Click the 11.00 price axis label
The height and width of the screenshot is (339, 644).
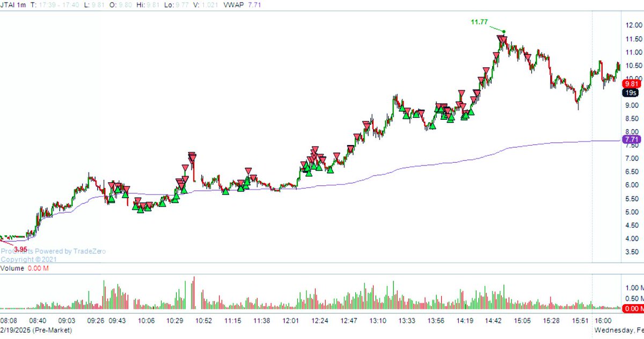[x=634, y=53]
